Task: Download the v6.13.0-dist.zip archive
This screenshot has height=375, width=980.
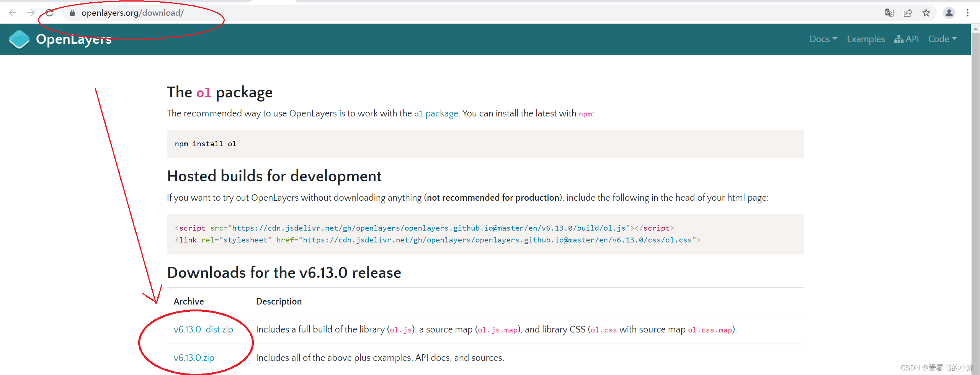Action: tap(203, 329)
